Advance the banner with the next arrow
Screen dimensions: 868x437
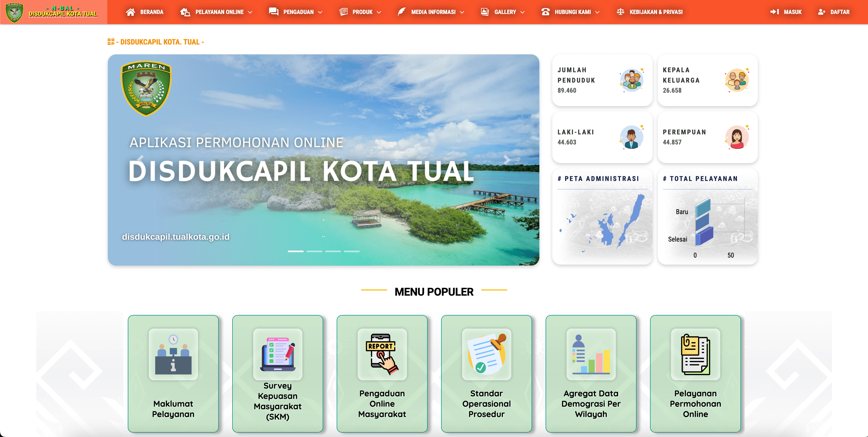[x=507, y=160]
